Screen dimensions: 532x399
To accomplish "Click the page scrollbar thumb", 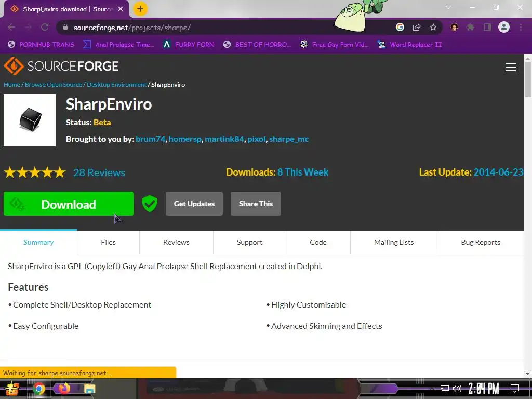I will click(528, 79).
